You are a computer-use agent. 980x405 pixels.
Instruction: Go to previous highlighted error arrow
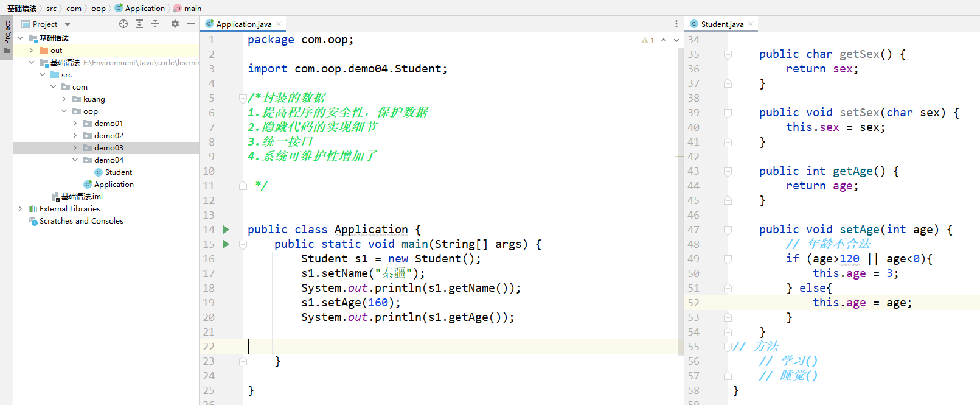tap(664, 40)
